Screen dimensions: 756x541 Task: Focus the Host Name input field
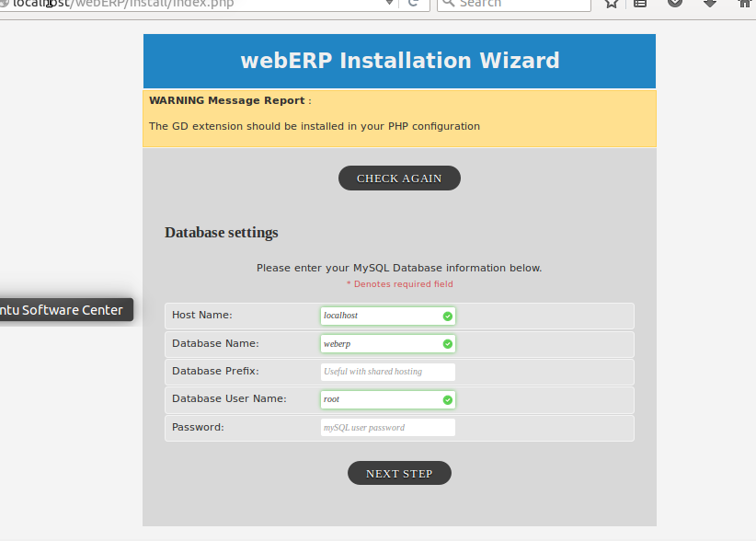(387, 316)
